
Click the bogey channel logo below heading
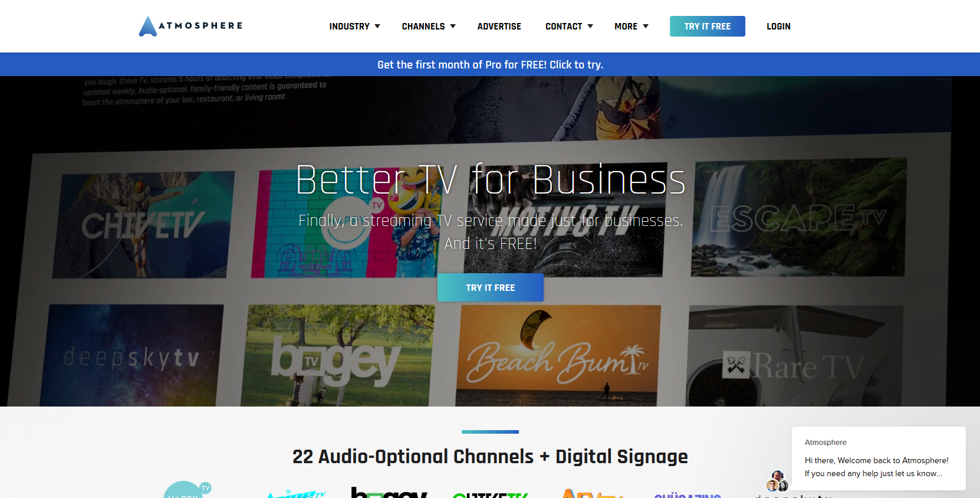[x=389, y=492]
